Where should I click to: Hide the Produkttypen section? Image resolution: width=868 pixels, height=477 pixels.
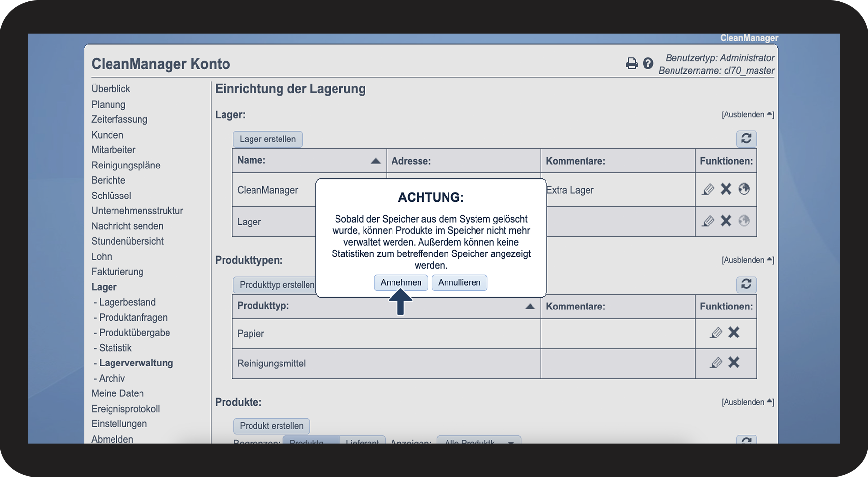747,260
